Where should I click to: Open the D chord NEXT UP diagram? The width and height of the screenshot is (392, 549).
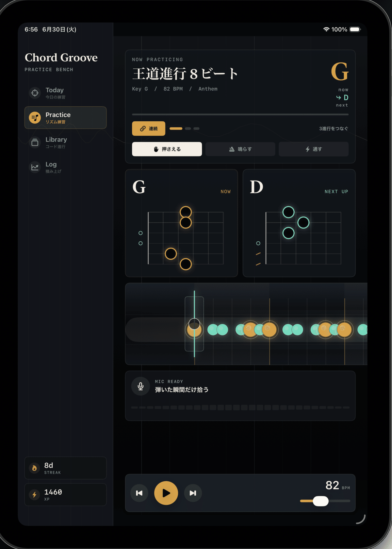(299, 223)
